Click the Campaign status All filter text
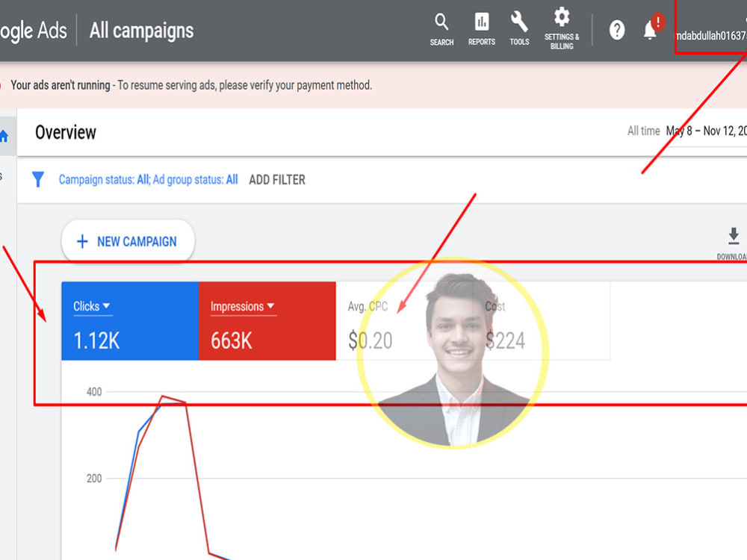This screenshot has width=747, height=560. (104, 179)
